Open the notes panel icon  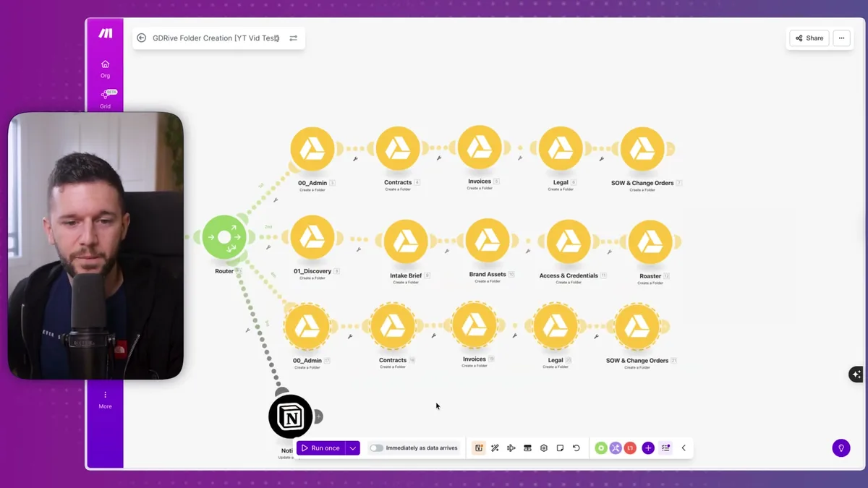[560, 448]
